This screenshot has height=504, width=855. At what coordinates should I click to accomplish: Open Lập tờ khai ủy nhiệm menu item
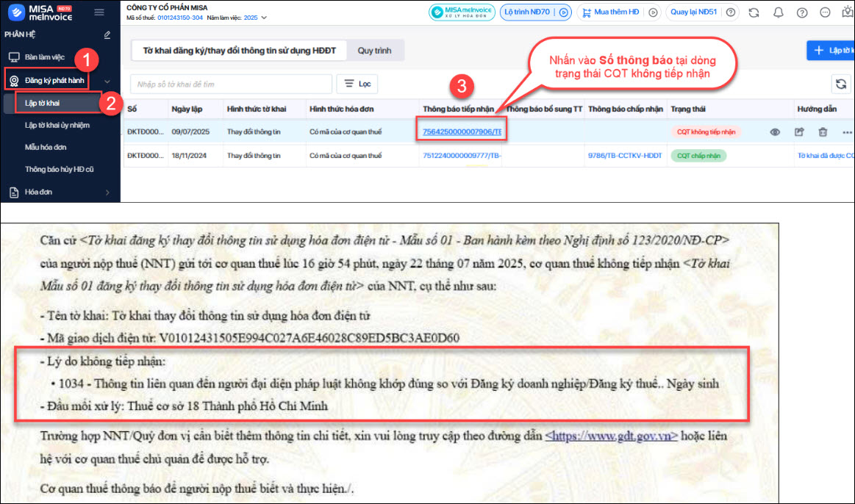click(57, 125)
